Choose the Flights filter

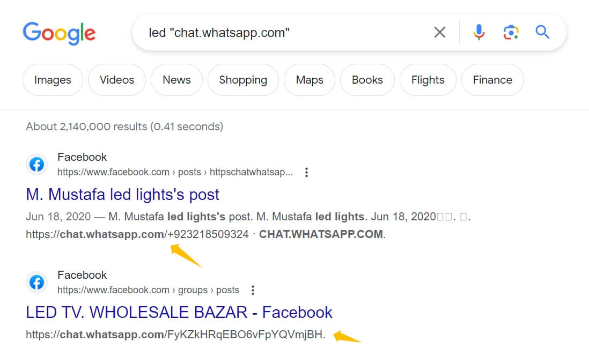click(428, 80)
